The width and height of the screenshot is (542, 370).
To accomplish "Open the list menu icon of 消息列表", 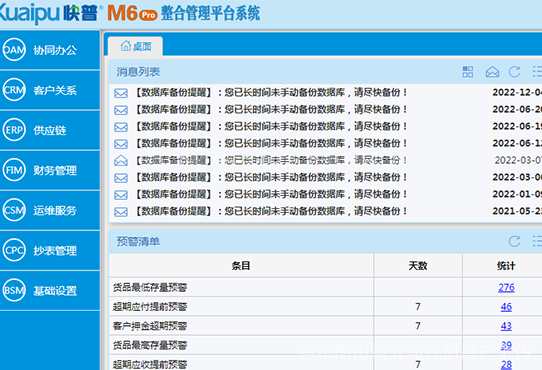I will click(538, 72).
